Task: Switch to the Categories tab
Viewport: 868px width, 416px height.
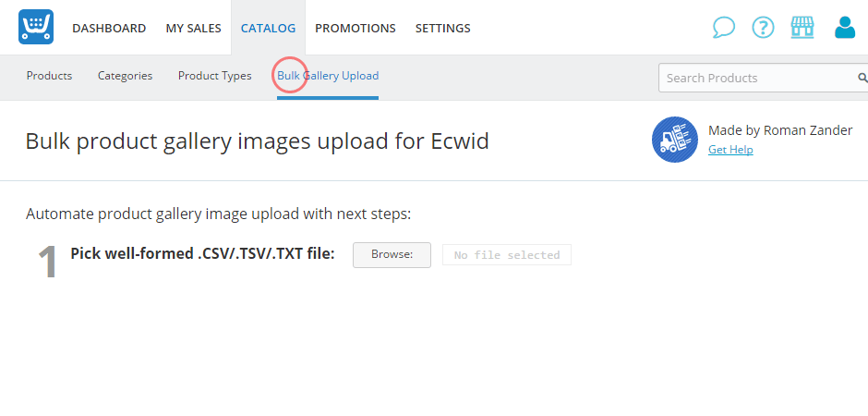Action: 125,76
